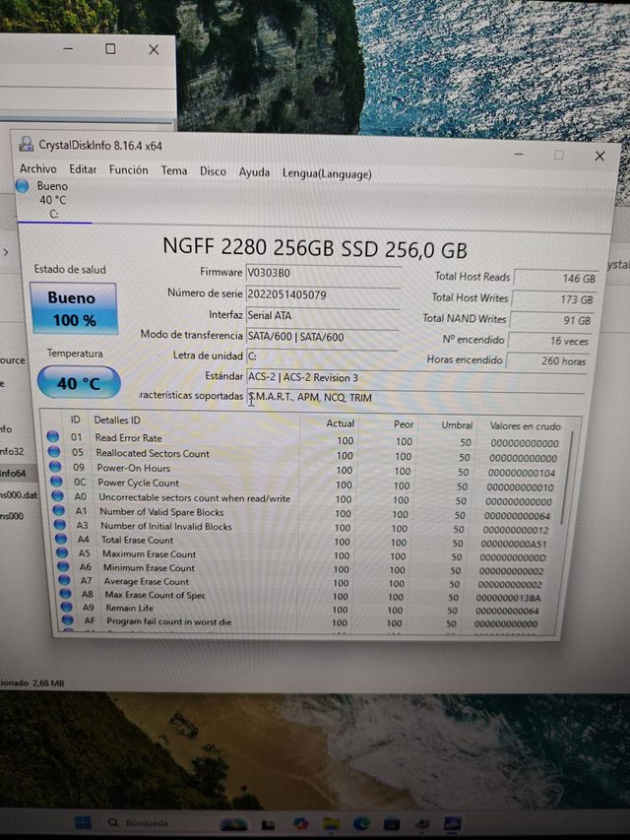Open the Editar menu
This screenshot has height=840, width=630.
(83, 169)
